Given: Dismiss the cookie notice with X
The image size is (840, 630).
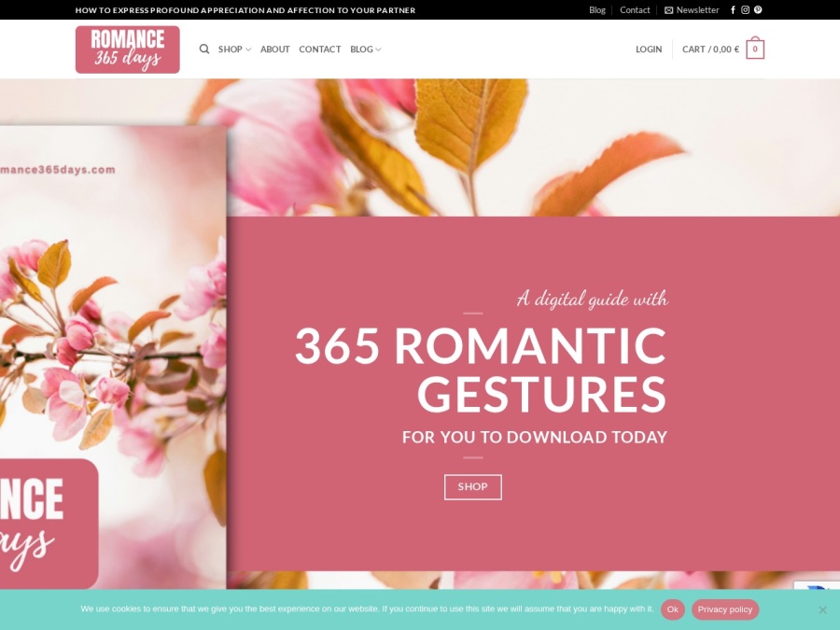Looking at the screenshot, I should pos(822,609).
